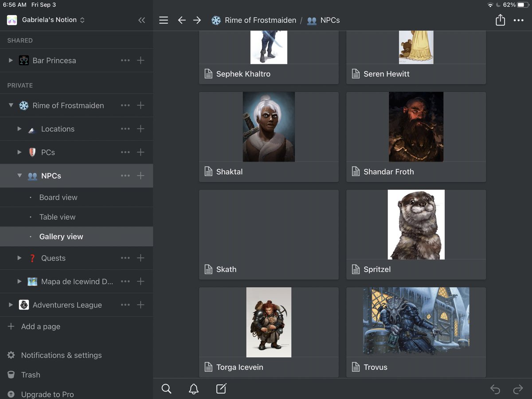The width and height of the screenshot is (532, 399).
Task: Open Mapa de Icewind row options dots
Action: pyautogui.click(x=125, y=282)
